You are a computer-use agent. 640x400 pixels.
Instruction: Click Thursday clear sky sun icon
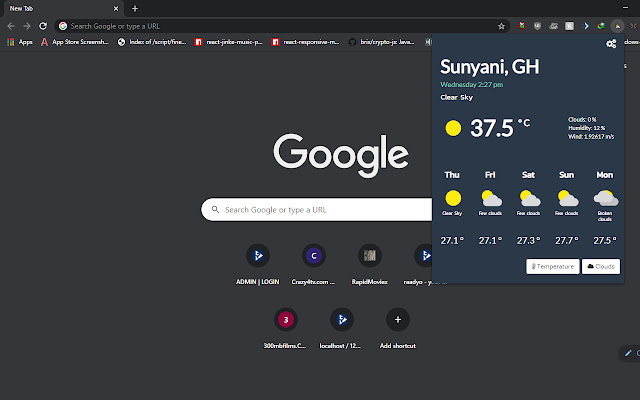tap(453, 198)
